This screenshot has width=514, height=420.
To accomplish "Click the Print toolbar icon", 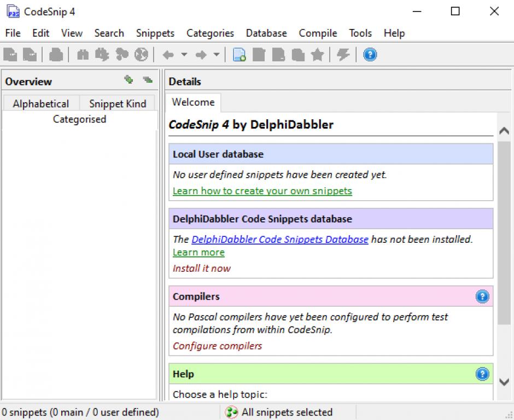I will click(x=56, y=55).
